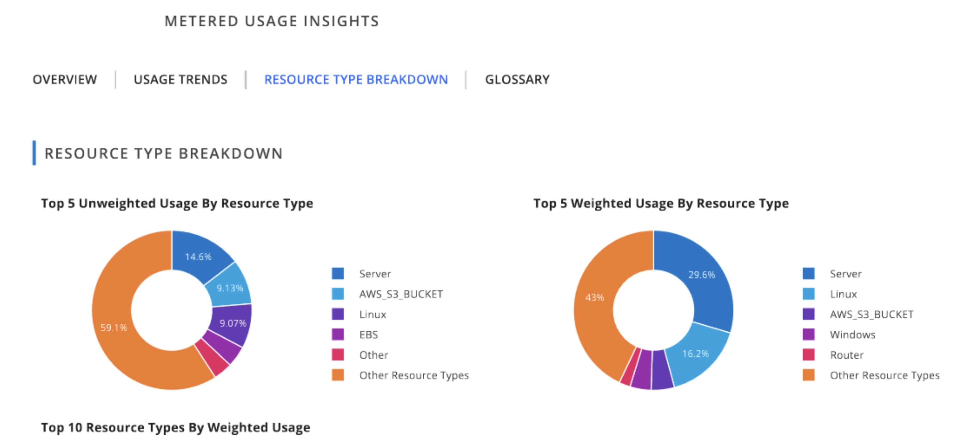Viewport: 980px width, 447px height.
Task: Select the 9.13% AWS_S3_BUCKET slice
Action: [230, 288]
